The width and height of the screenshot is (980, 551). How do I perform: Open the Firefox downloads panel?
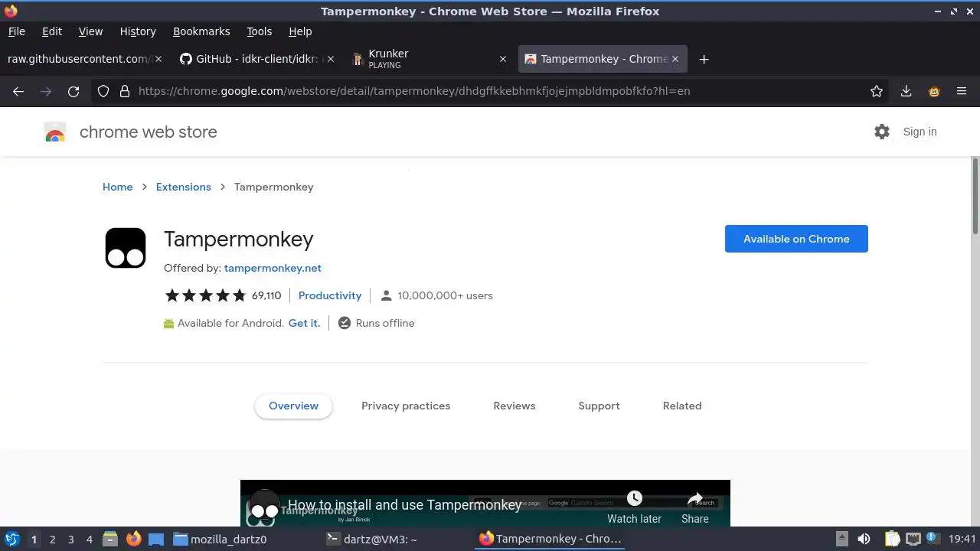point(906,91)
